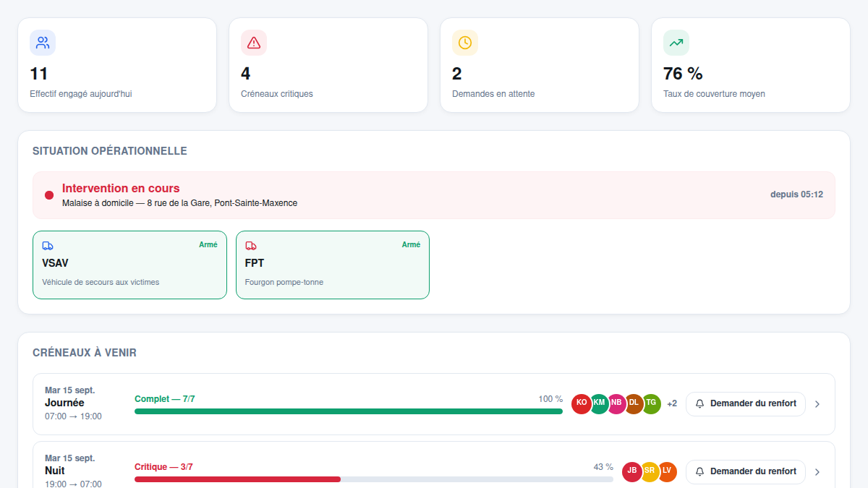Click the 4 Créneaux critiques value
Image resolution: width=868 pixels, height=488 pixels.
246,74
